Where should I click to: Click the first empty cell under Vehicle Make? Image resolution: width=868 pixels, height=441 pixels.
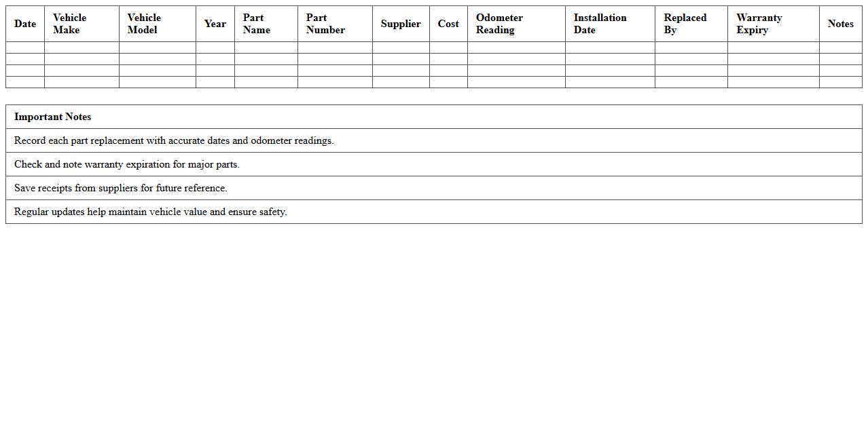[x=82, y=47]
